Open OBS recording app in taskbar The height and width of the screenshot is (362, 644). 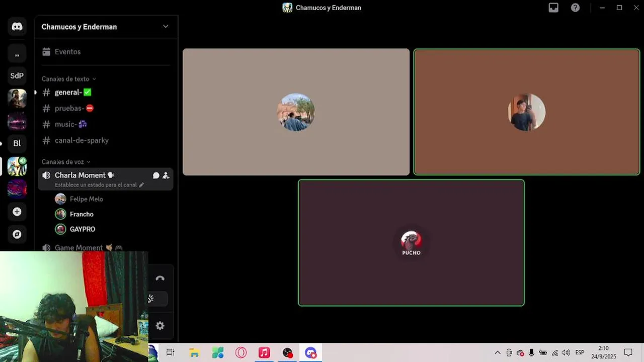coord(287,353)
